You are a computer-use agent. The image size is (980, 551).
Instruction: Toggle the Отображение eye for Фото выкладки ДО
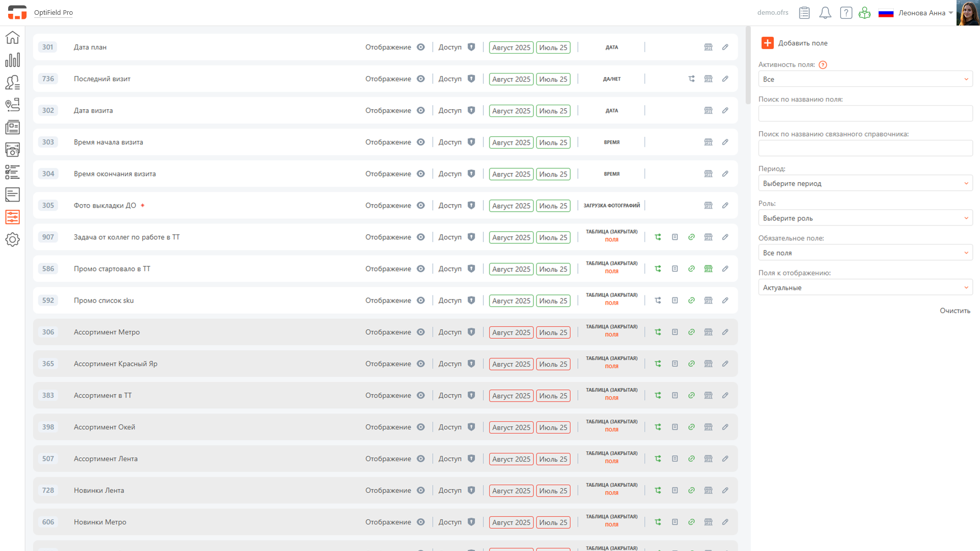pos(421,206)
